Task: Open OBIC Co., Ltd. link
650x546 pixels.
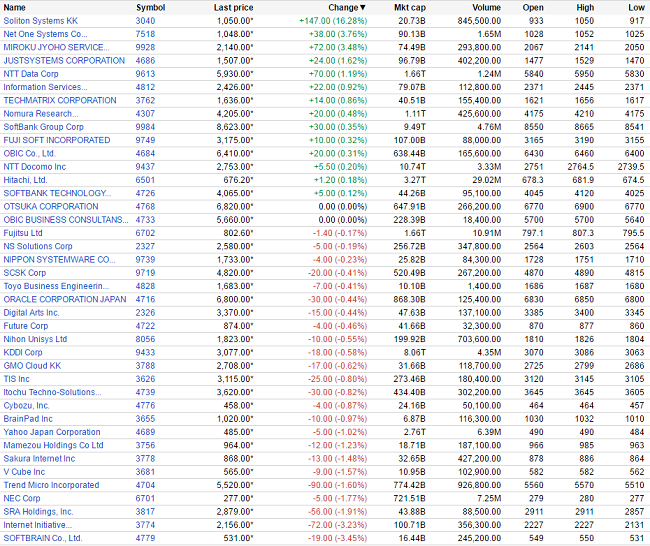Action: click(x=29, y=153)
